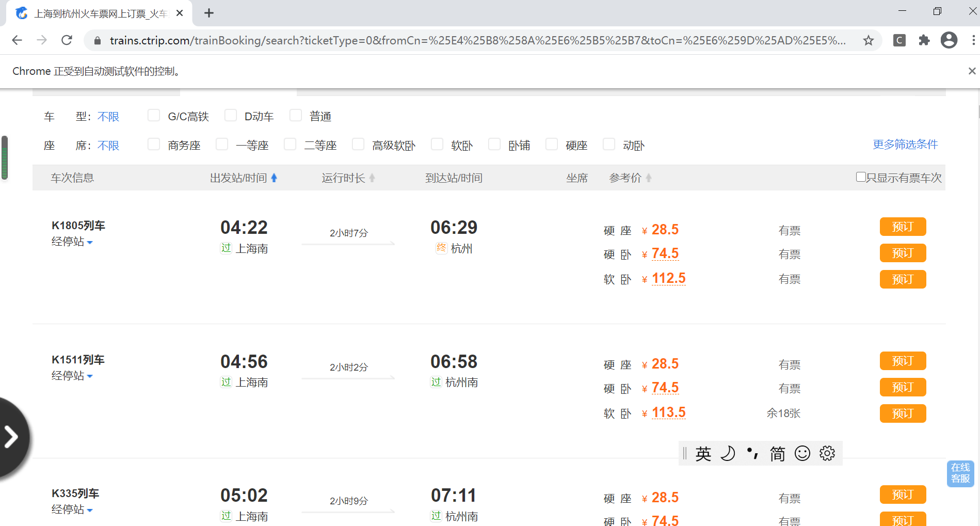
Task: Click the IME settings gear icon
Action: pos(827,453)
